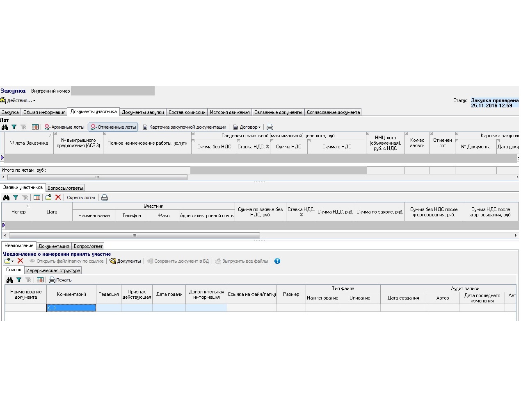The image size is (521, 420).
Task: Click binoculars search icon in Заявки участников toolbar
Action: 6,198
